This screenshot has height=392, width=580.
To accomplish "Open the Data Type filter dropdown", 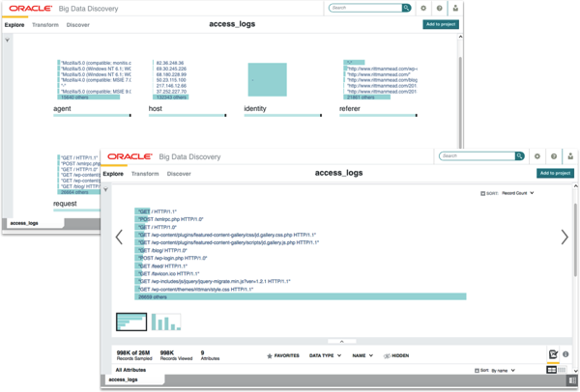I will [325, 355].
